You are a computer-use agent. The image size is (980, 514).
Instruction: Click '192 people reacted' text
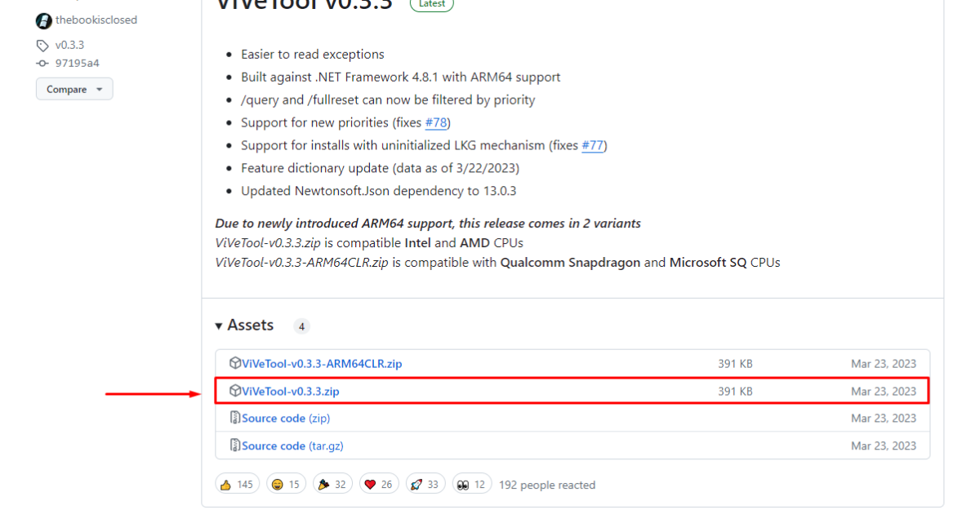tap(547, 485)
